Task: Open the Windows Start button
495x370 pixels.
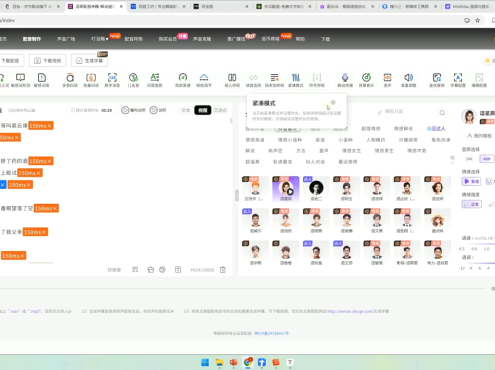Action: pos(205,362)
